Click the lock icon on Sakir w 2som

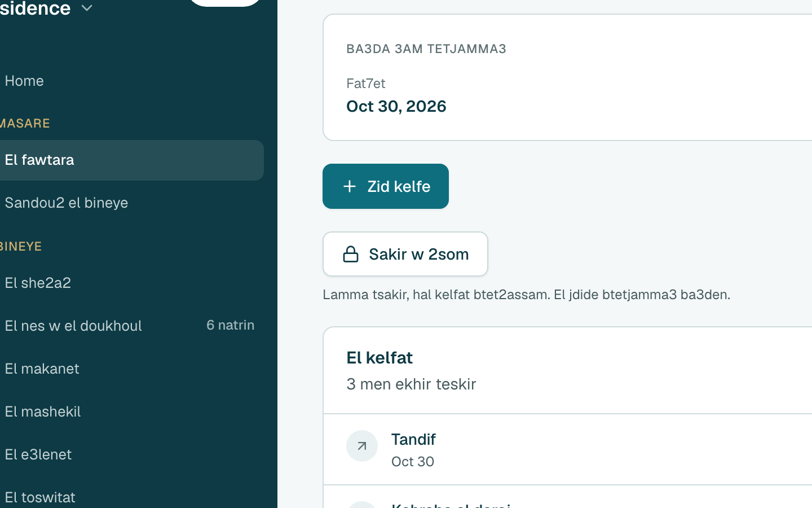(351, 254)
